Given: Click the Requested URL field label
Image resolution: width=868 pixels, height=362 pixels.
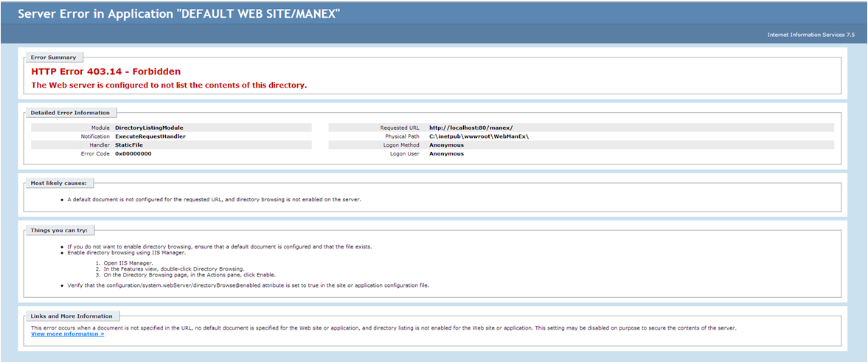Looking at the screenshot, I should [x=400, y=128].
